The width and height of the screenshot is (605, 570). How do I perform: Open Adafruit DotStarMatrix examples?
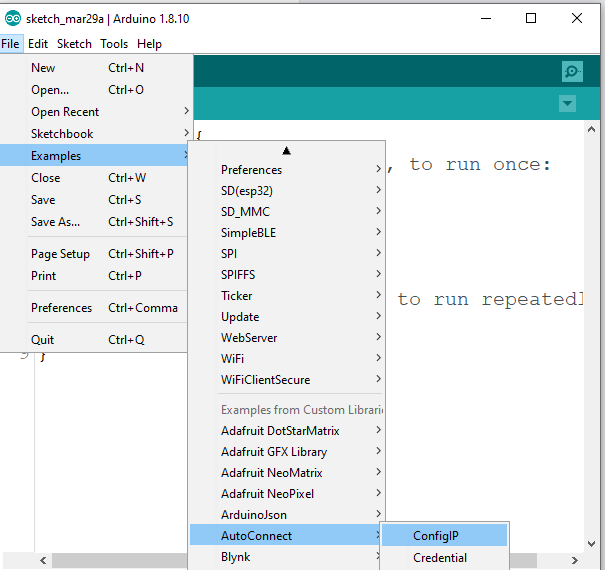click(287, 431)
